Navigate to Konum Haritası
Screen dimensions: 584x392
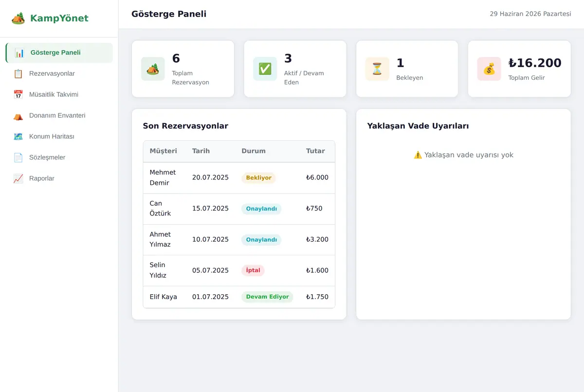pos(59,137)
